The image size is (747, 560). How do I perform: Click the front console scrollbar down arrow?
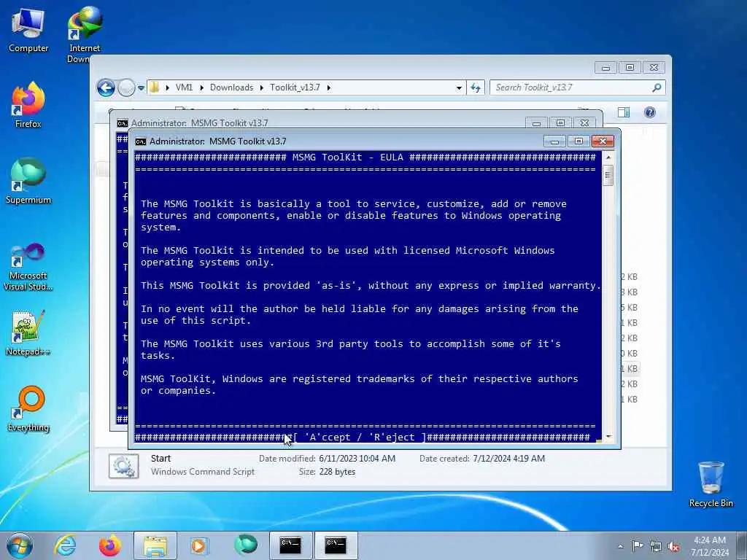click(608, 437)
